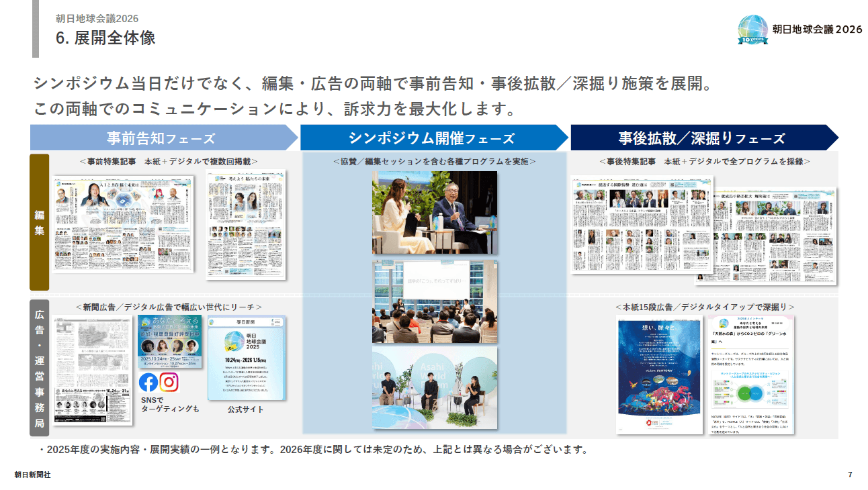The image size is (868, 490).
Task: Click the SNSでターゲティングも caption
Action: click(x=170, y=405)
